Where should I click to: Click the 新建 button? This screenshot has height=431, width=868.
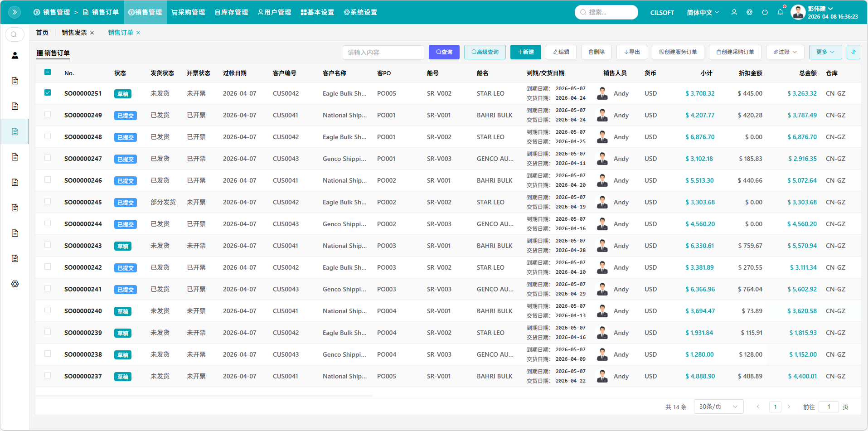pos(525,52)
